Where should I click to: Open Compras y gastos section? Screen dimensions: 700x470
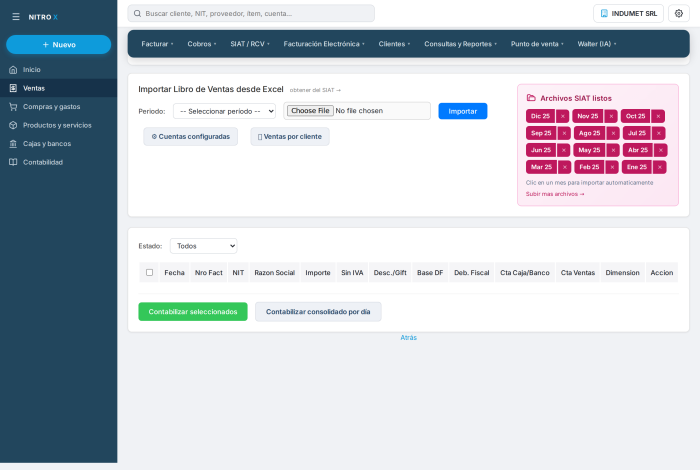point(58,107)
